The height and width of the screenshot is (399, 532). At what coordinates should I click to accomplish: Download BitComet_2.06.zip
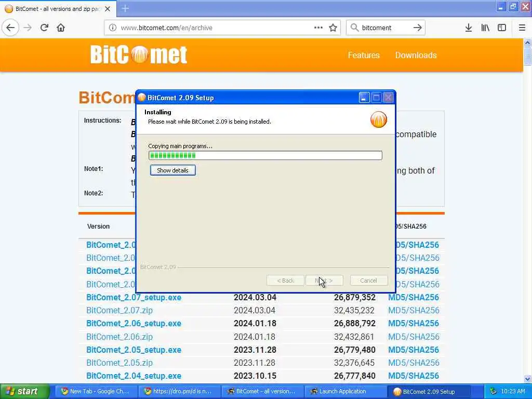point(119,337)
